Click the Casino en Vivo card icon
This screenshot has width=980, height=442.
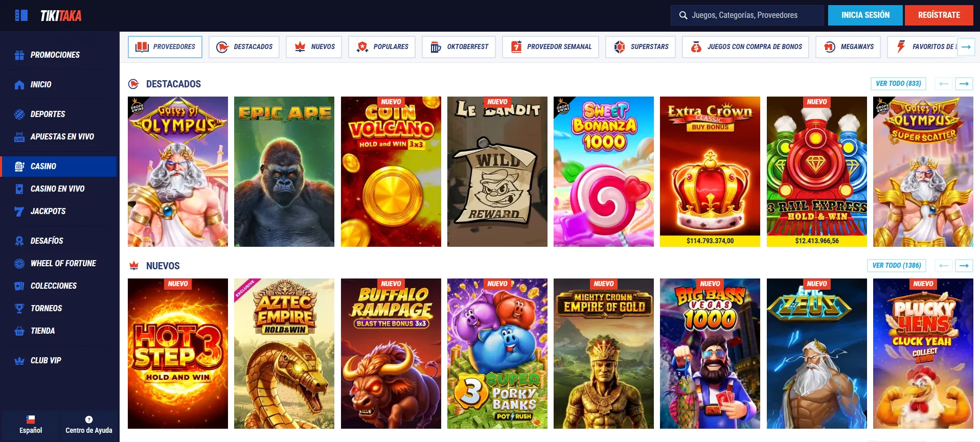pyautogui.click(x=19, y=189)
